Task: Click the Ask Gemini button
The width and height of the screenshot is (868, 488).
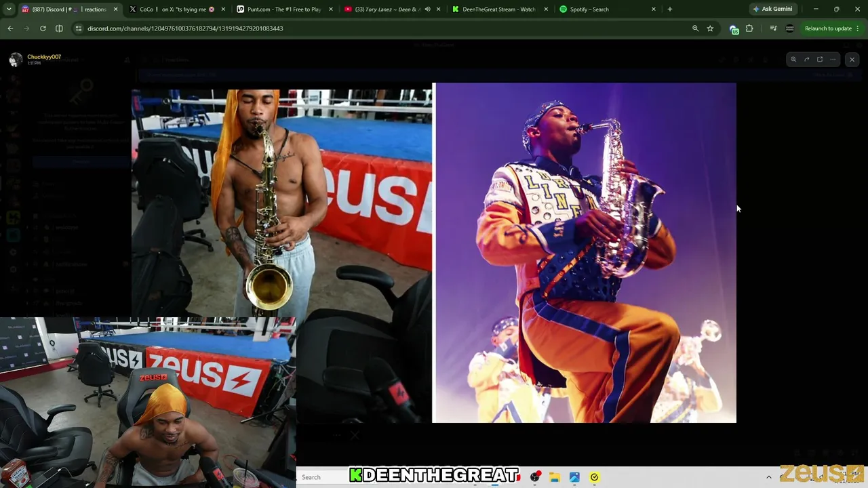Action: pos(772,9)
